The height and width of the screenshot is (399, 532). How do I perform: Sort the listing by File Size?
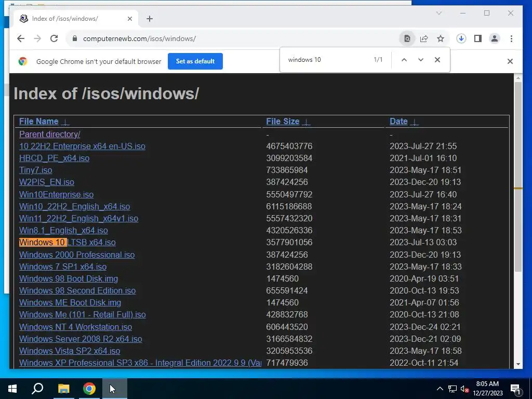point(283,122)
